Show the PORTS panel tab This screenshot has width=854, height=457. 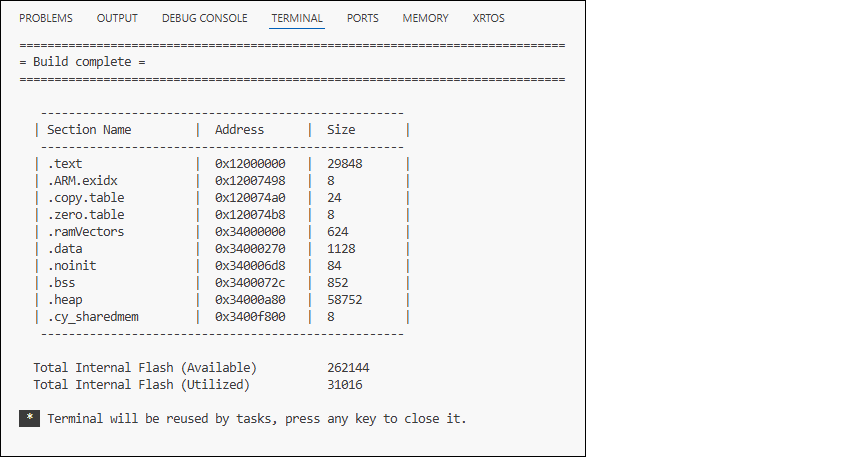[363, 18]
